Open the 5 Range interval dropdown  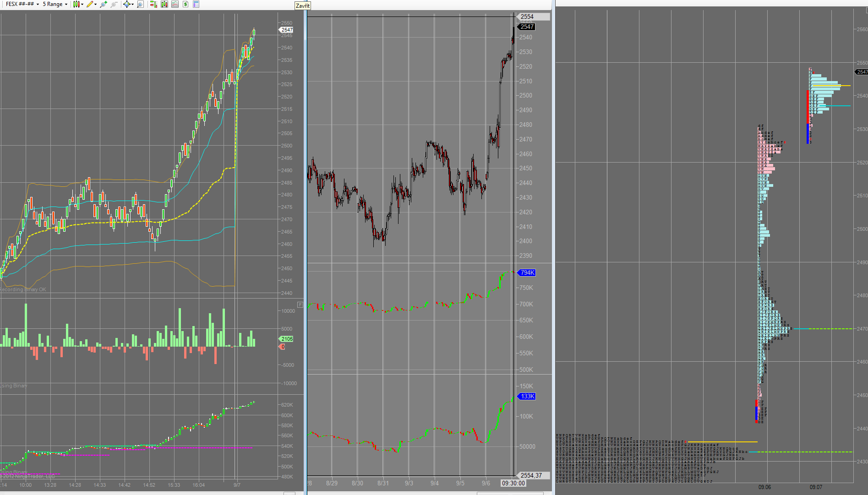coord(55,4)
